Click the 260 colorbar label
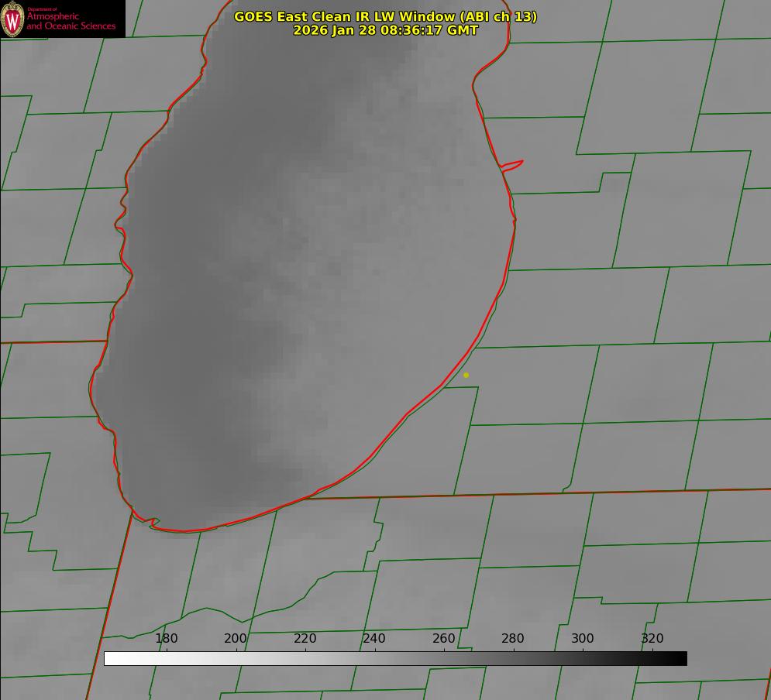The width and height of the screenshot is (771, 700). point(444,638)
